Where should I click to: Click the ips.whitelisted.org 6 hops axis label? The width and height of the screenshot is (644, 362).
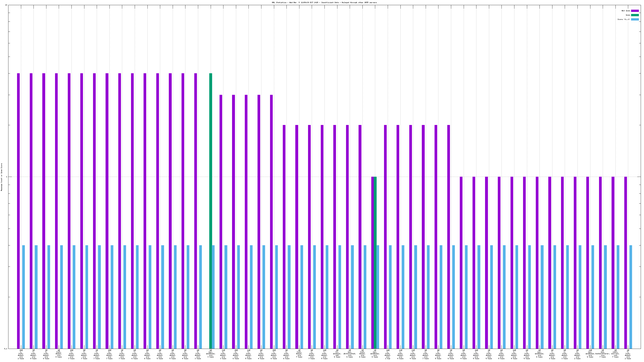coord(350,354)
